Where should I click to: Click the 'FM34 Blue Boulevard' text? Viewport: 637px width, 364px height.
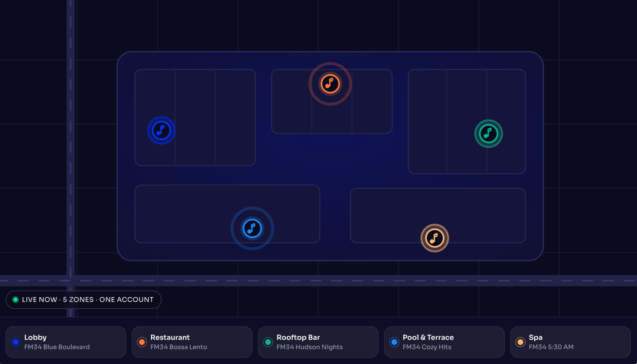[x=57, y=347]
